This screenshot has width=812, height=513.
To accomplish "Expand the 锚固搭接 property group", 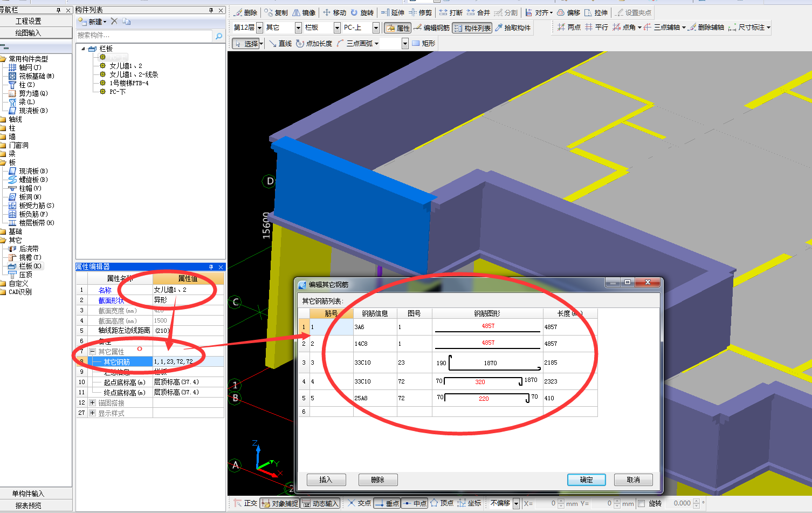I will click(92, 402).
